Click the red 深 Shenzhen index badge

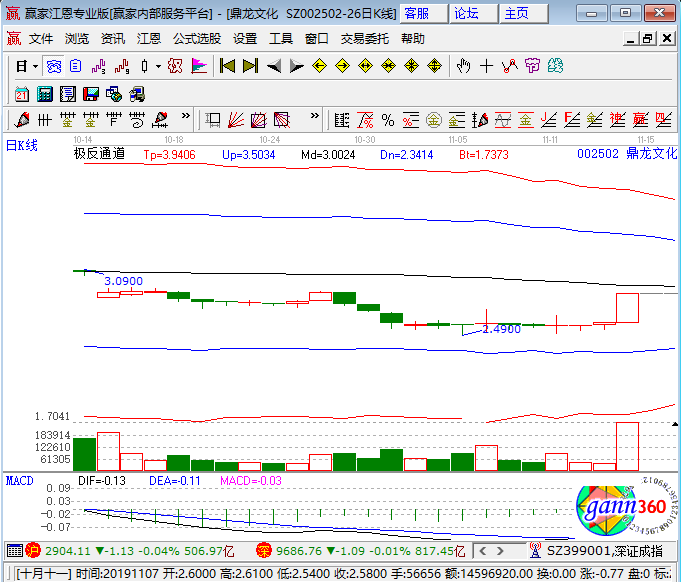[264, 551]
